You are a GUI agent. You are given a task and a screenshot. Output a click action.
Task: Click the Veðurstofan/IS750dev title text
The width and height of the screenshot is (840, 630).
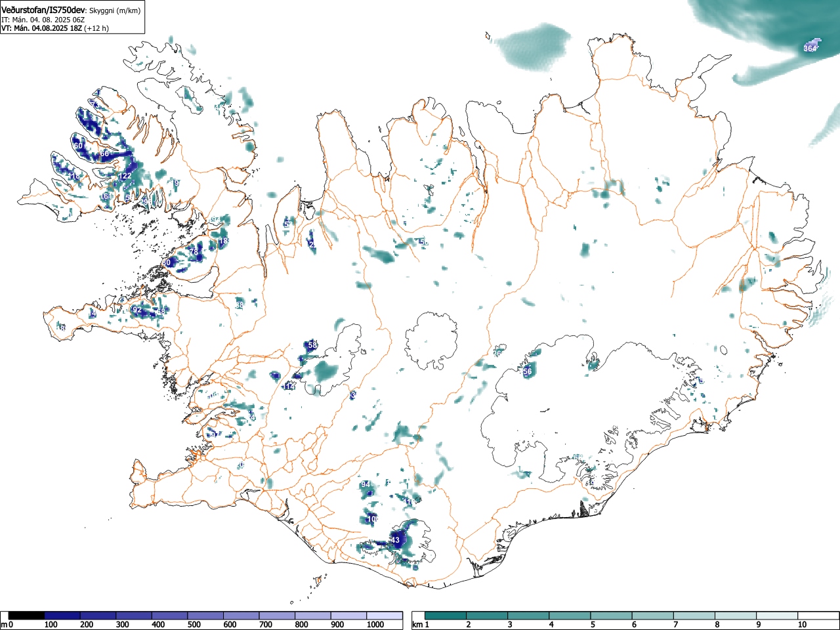point(44,10)
